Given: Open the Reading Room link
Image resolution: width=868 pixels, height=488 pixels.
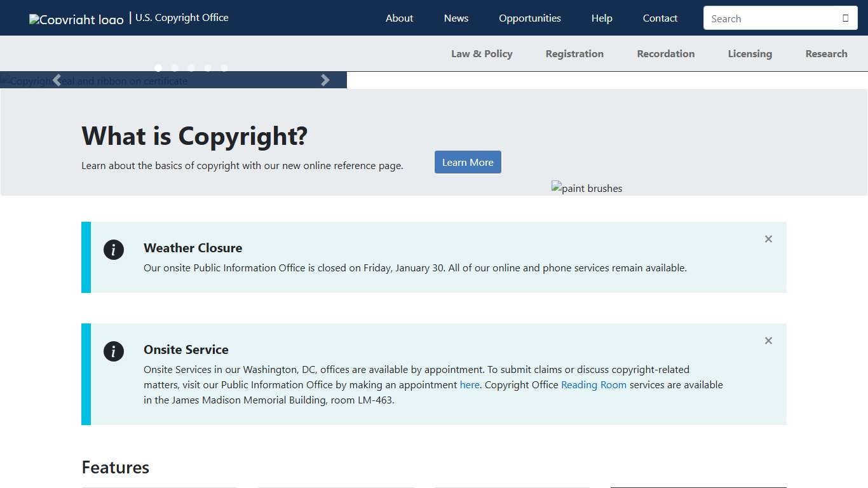Looking at the screenshot, I should (593, 384).
